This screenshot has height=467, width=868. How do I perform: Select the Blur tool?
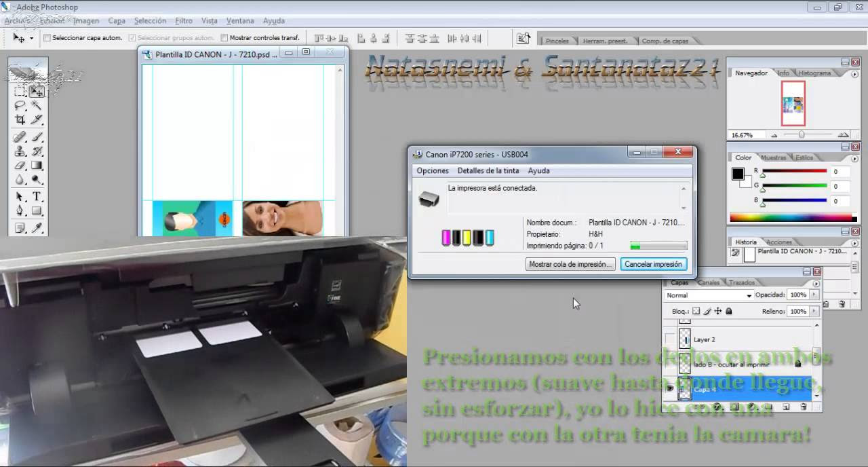pyautogui.click(x=20, y=181)
